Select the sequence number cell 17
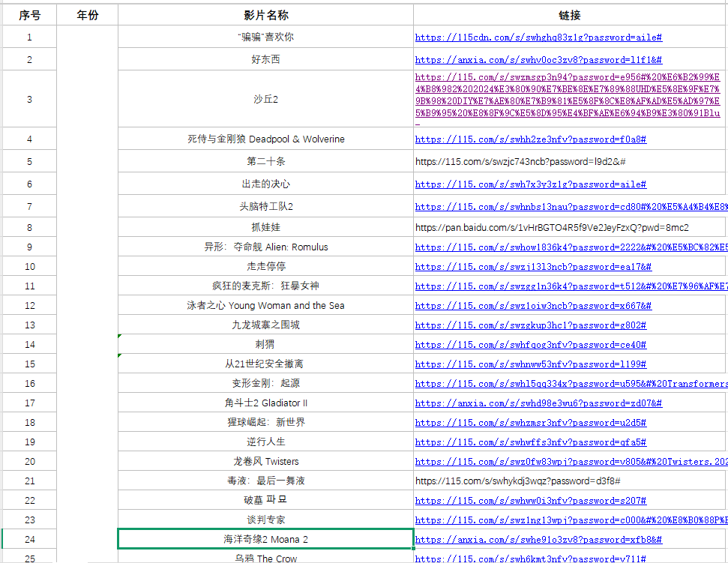This screenshot has width=728, height=563. coord(30,403)
